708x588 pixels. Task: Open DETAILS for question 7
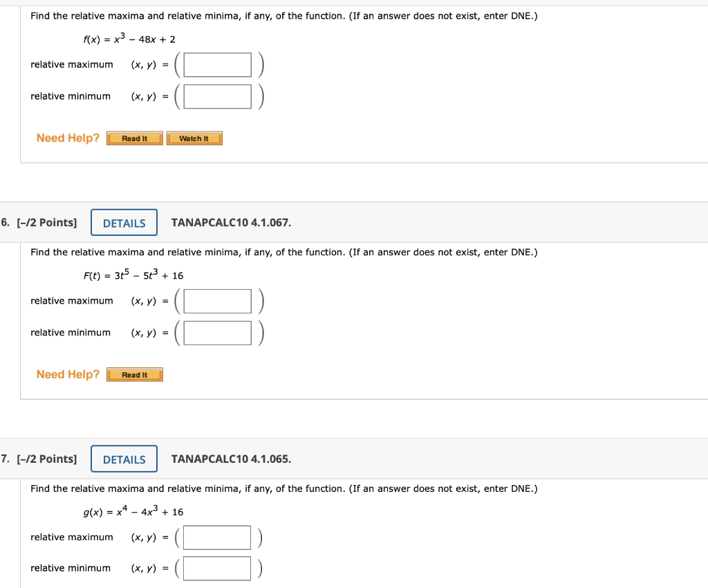[x=124, y=459]
